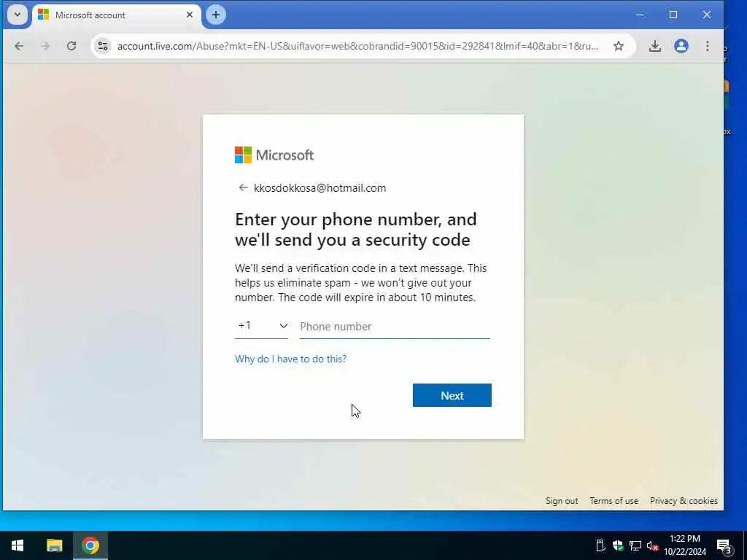Click the address bar URL

click(x=358, y=46)
